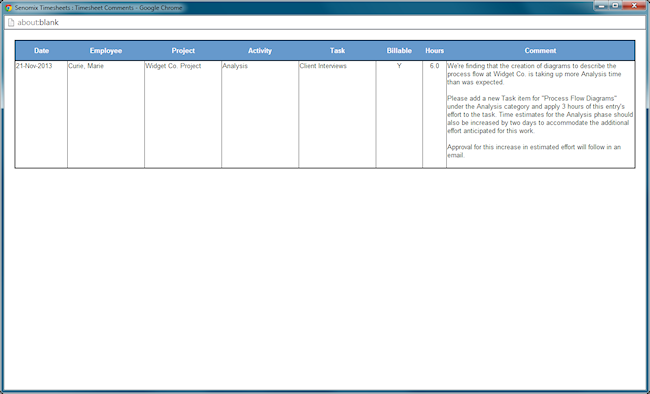The image size is (650, 394).
Task: Click the Chrome icon in title bar
Action: point(8,7)
